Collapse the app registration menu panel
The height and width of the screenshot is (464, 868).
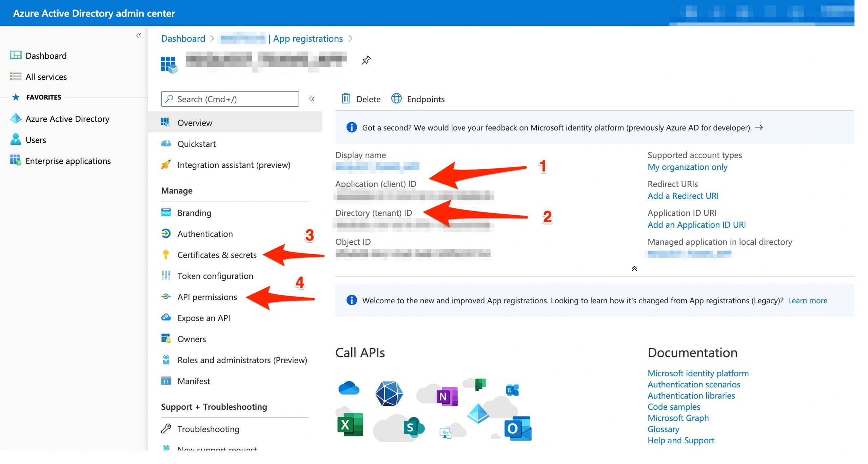click(312, 99)
